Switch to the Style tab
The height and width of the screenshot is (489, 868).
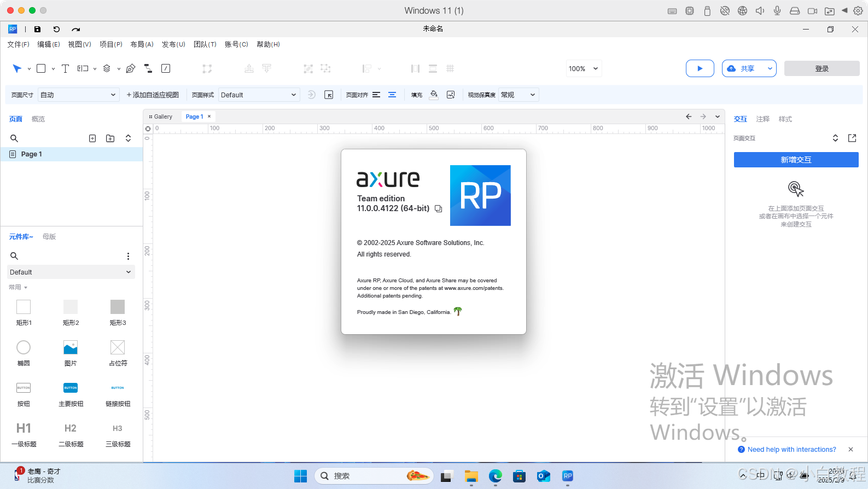point(785,119)
